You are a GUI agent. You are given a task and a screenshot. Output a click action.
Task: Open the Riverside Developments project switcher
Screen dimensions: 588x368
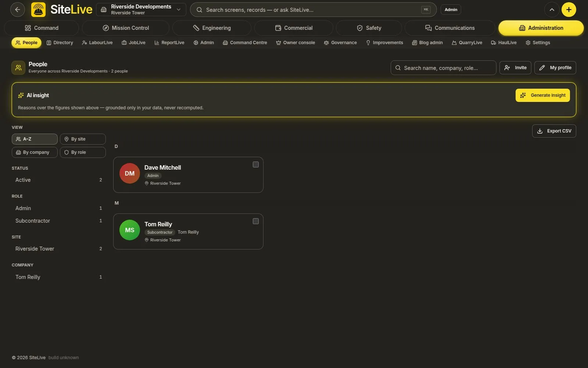click(141, 10)
